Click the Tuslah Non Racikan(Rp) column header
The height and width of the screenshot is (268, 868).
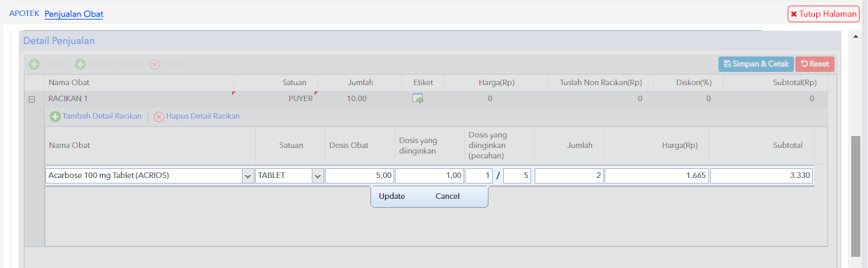coord(601,82)
